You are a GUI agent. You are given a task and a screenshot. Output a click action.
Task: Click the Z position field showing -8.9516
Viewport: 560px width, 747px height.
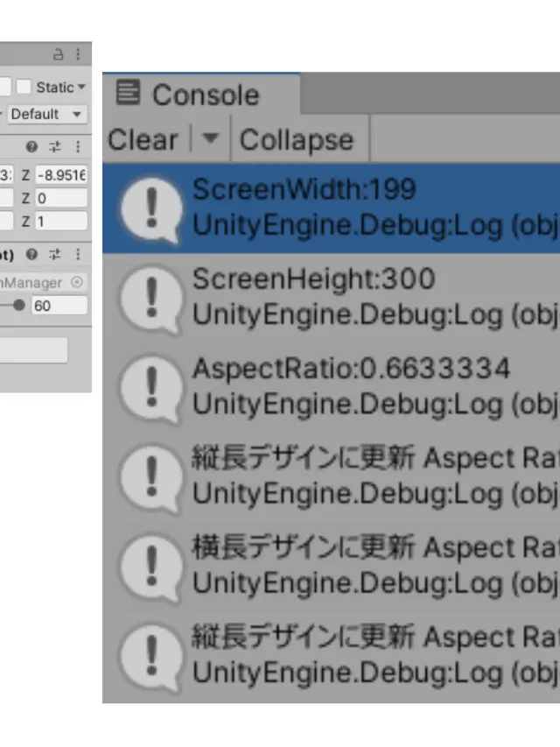60,174
